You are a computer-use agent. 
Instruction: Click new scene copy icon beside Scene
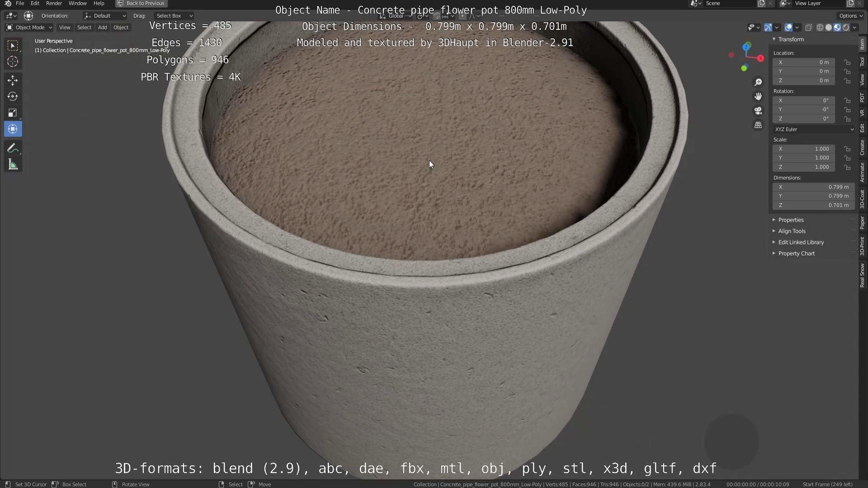tap(761, 3)
